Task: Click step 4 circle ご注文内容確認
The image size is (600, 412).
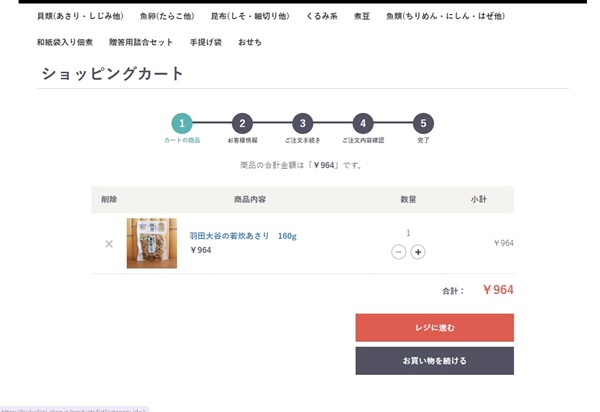Action: tap(364, 123)
